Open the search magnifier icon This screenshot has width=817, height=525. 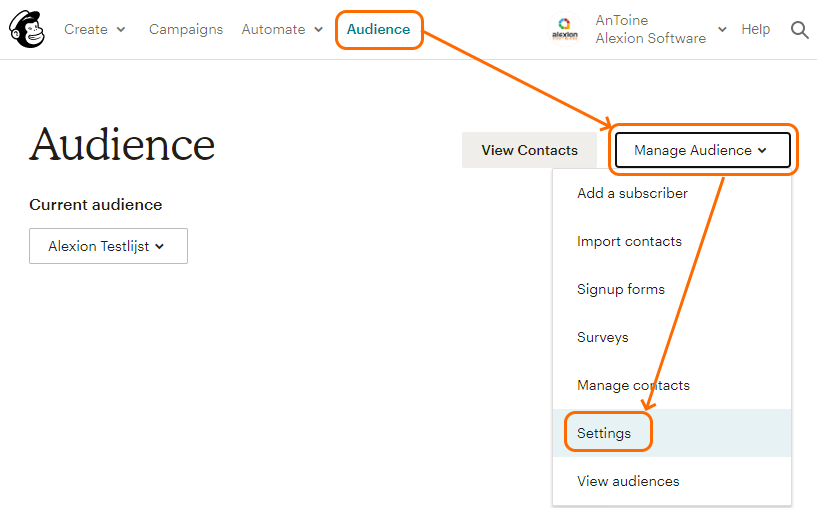pyautogui.click(x=799, y=30)
